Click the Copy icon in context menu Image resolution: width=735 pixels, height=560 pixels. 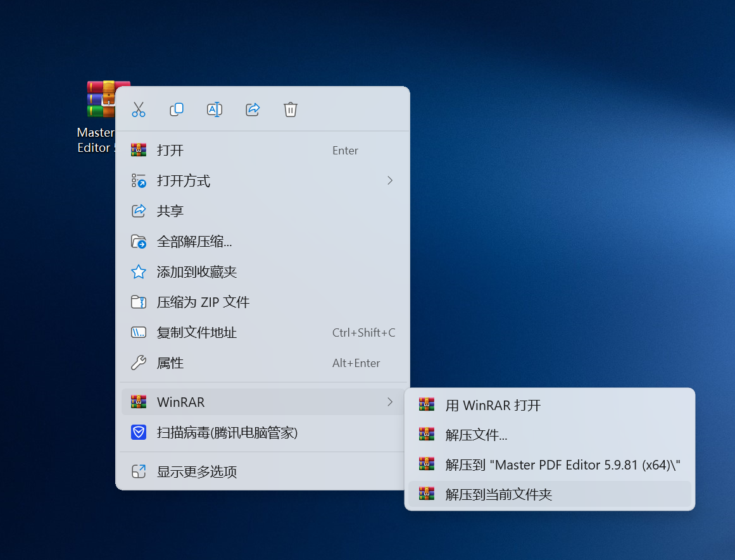pyautogui.click(x=177, y=109)
